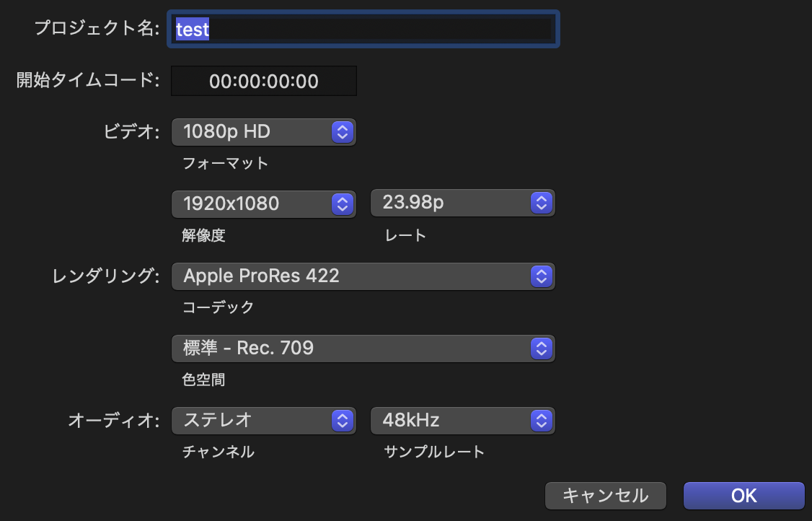Open the 1080p HD video format dropdown
Image resolution: width=812 pixels, height=521 pixels.
pyautogui.click(x=264, y=131)
